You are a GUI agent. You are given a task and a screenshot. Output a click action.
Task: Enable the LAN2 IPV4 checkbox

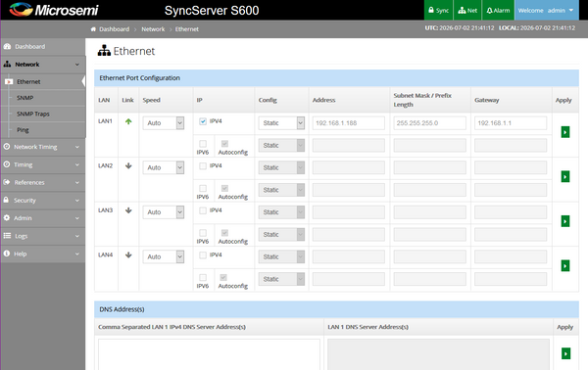pos(203,165)
